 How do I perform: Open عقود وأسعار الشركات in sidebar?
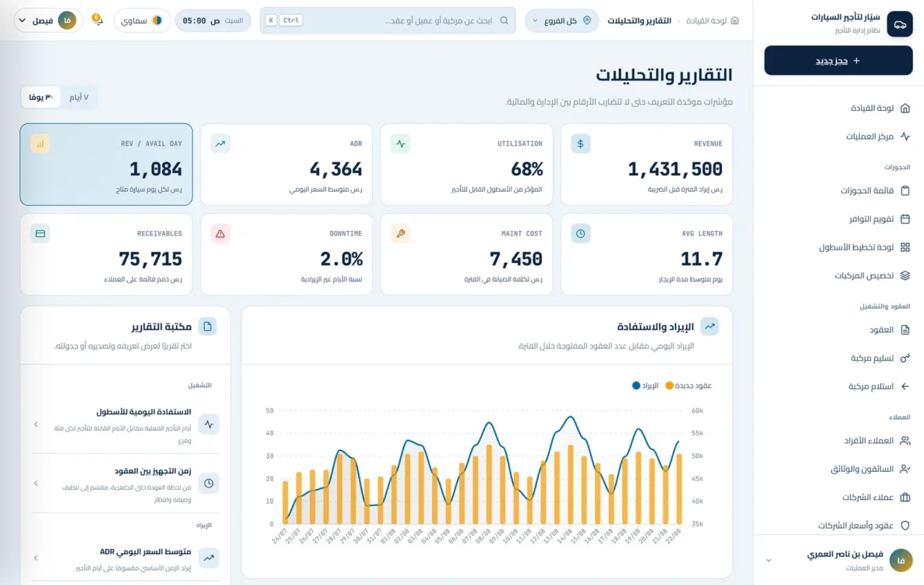838,526
